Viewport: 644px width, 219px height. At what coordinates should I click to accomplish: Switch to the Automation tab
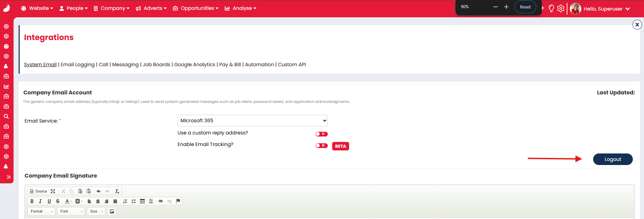(x=259, y=65)
